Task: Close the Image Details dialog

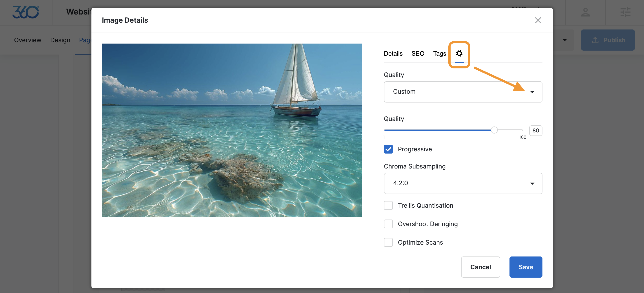Action: [x=538, y=20]
